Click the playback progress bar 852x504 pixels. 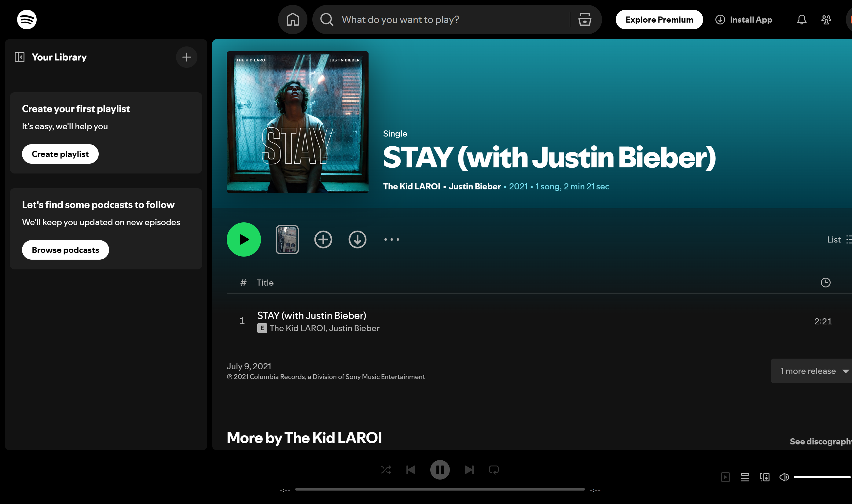[439, 489]
